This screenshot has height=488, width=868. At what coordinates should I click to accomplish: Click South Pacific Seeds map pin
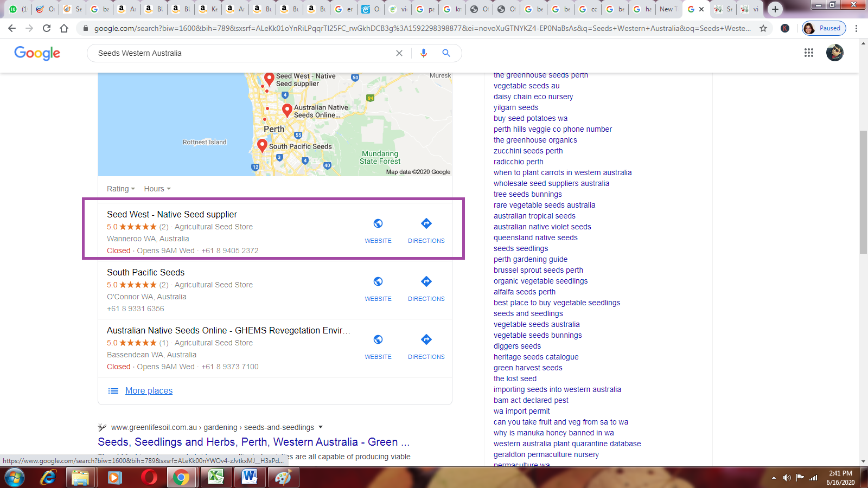click(x=262, y=145)
